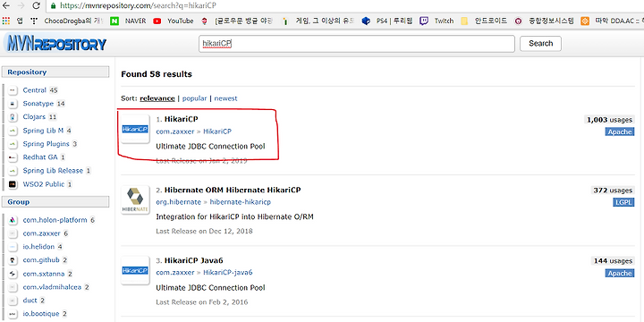Filter by Spring Lib Release repository
The image size is (644, 322).
(x=53, y=171)
